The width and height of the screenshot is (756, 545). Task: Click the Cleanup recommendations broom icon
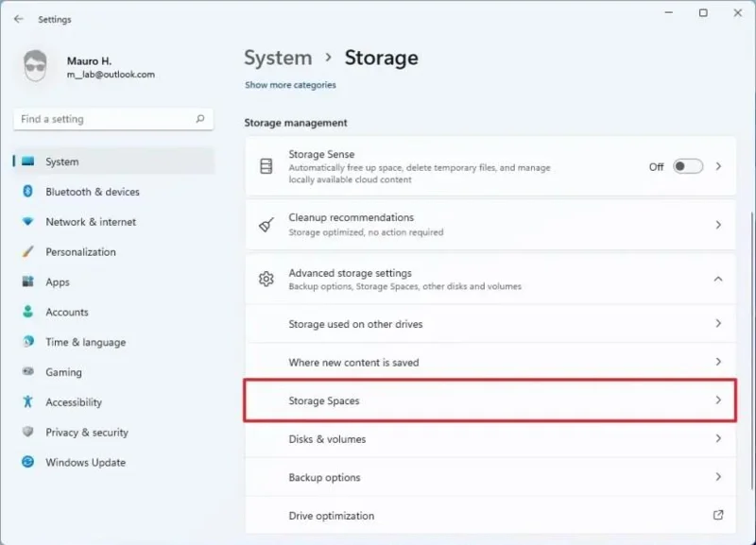point(266,225)
